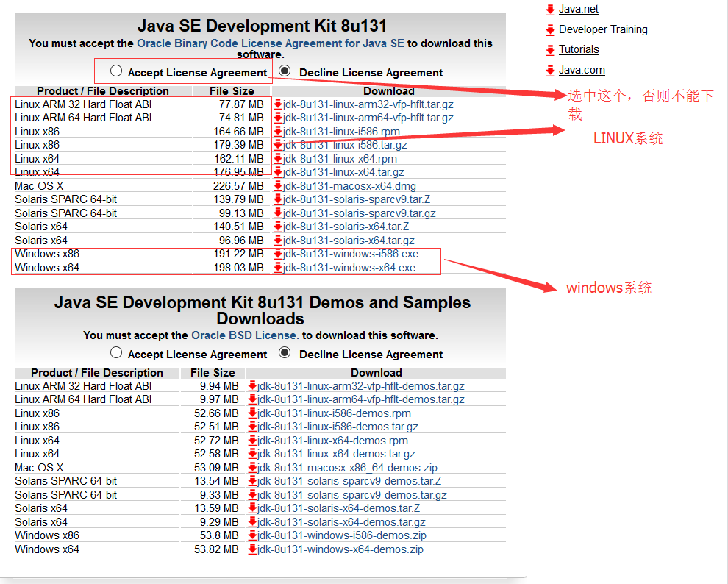Download jdk-8u131-windows-i586-demos.zip
The height and width of the screenshot is (584, 728).
coord(342,535)
